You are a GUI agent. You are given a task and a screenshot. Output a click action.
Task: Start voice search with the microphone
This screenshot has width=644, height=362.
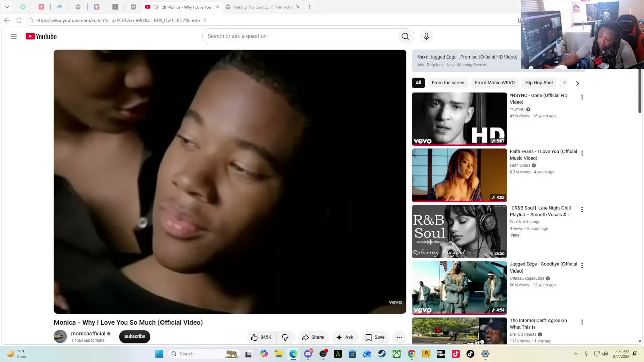click(x=426, y=36)
